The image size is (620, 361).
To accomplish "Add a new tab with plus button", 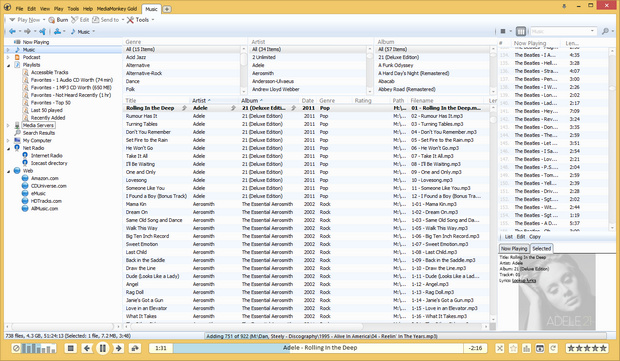I will click(167, 9).
